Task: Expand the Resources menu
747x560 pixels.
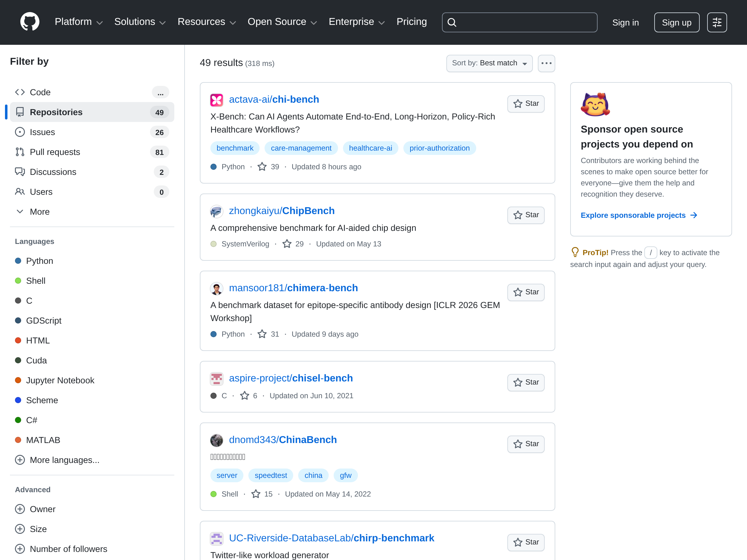Action: (207, 22)
